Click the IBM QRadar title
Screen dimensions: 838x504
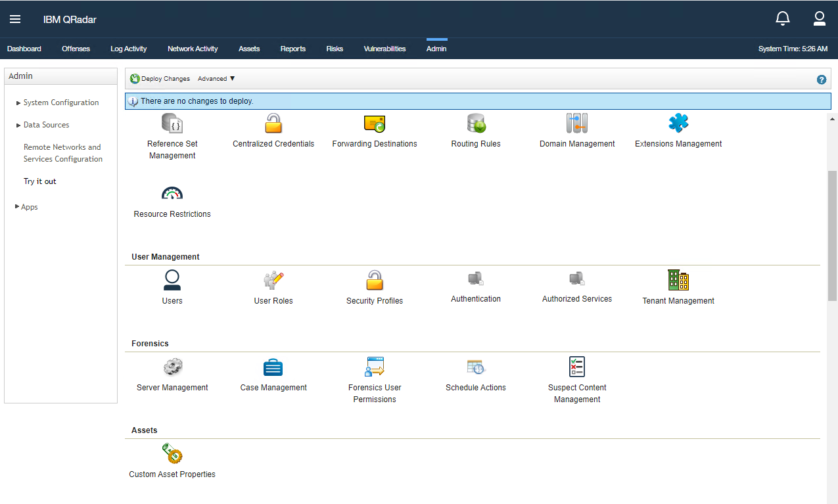click(x=70, y=19)
